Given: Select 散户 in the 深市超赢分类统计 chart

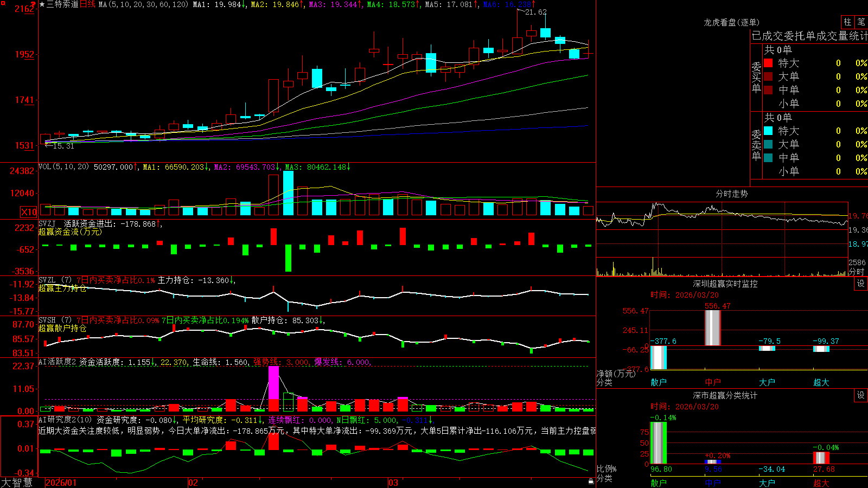Looking at the screenshot, I should (x=659, y=483).
